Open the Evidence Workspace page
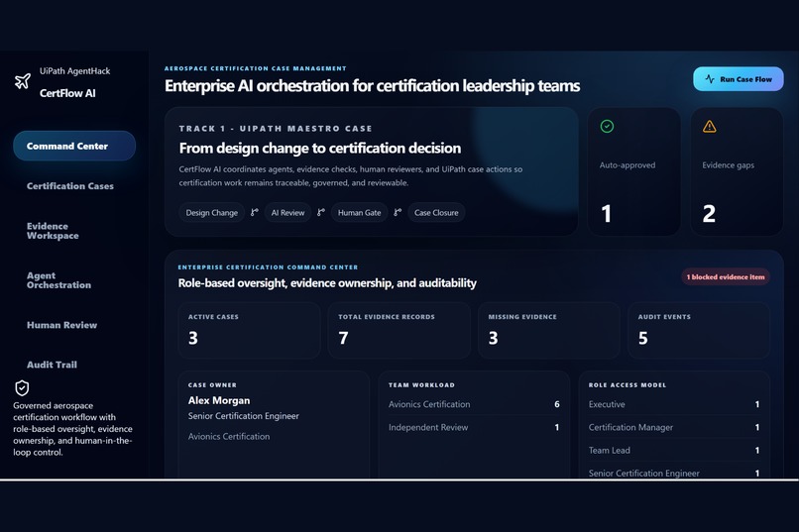 pos(53,231)
